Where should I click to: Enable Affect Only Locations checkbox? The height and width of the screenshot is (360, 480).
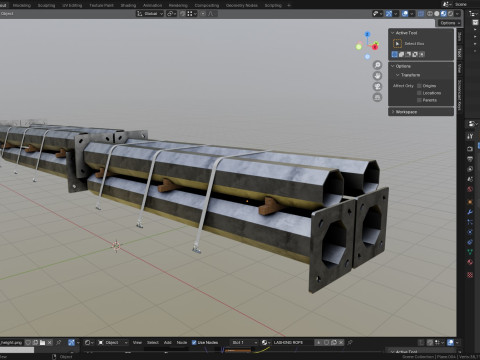click(419, 93)
